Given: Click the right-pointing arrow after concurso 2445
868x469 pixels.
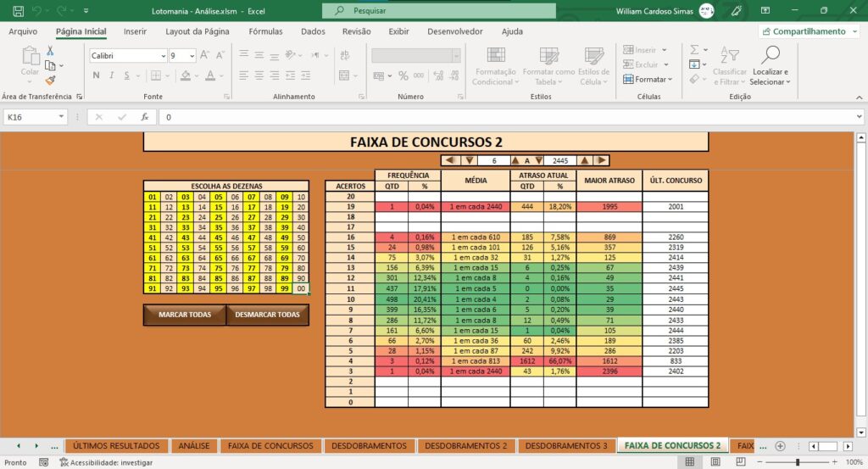Looking at the screenshot, I should pyautogui.click(x=601, y=160).
